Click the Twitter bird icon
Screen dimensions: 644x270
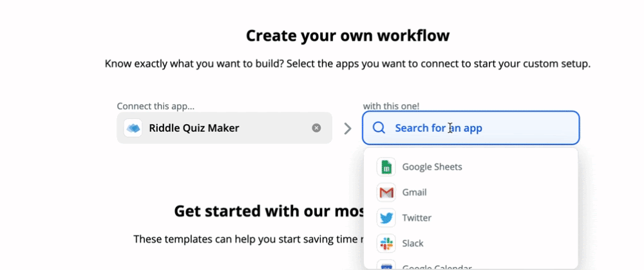click(386, 217)
